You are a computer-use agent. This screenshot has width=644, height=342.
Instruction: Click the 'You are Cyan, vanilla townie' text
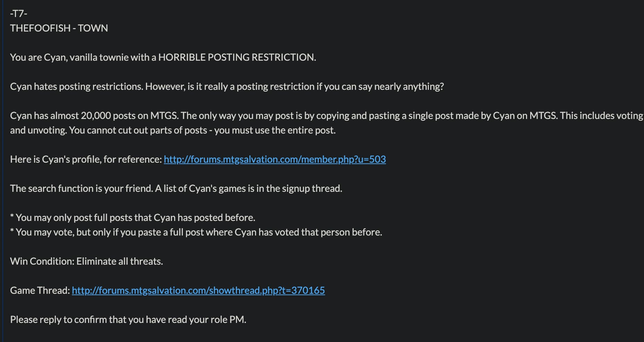pyautogui.click(x=69, y=57)
